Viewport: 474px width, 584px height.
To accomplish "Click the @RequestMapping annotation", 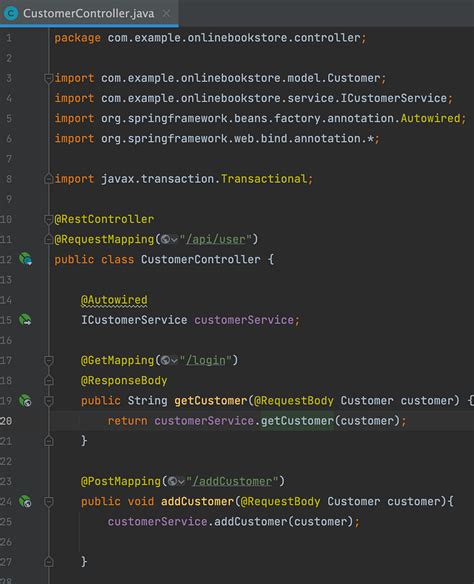I will 104,239.
